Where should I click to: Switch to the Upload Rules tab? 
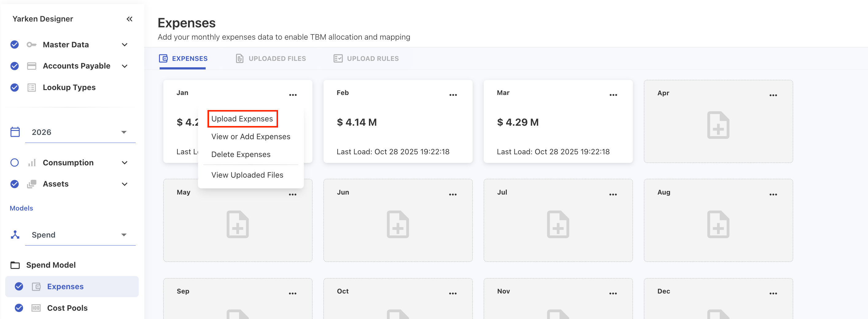pos(366,58)
